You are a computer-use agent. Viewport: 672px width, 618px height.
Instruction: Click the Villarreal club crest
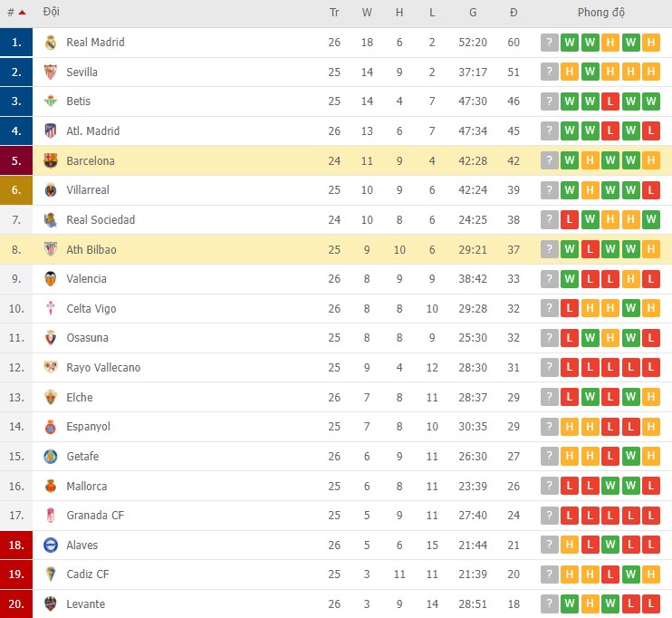tap(51, 190)
